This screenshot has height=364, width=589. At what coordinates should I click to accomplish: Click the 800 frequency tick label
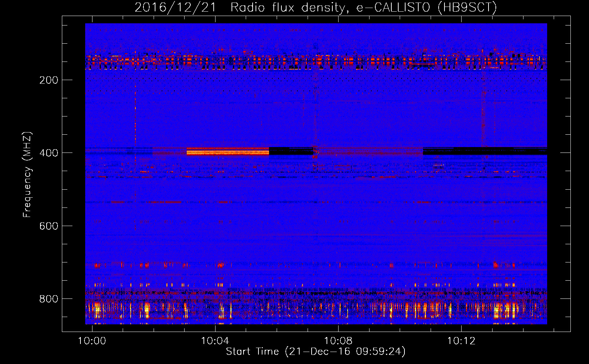[x=49, y=299]
